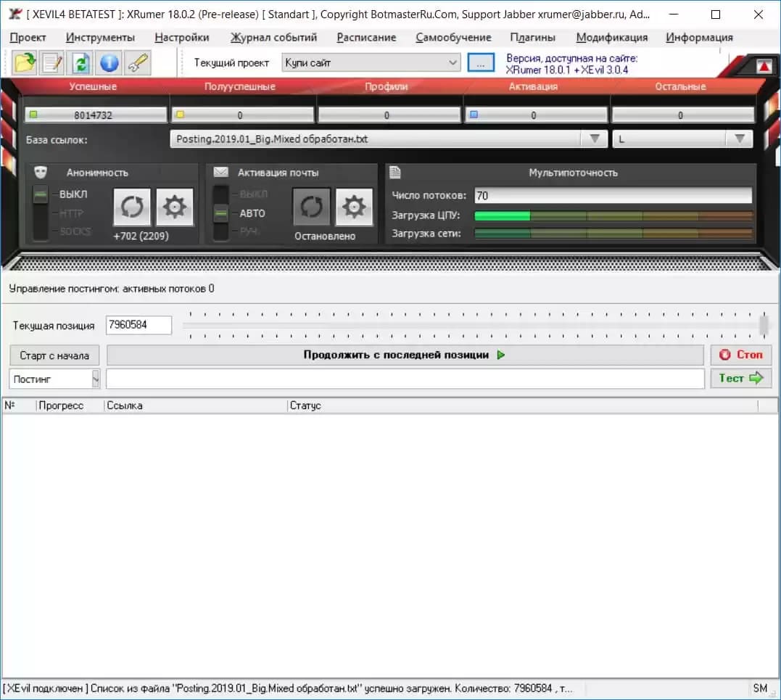Open the Модификация menu

611,38
